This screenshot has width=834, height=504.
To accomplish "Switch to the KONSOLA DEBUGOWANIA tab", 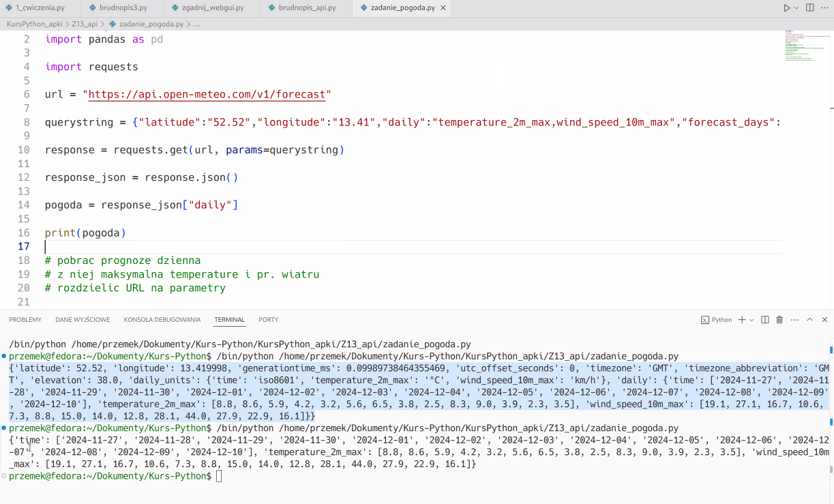I will coord(162,320).
